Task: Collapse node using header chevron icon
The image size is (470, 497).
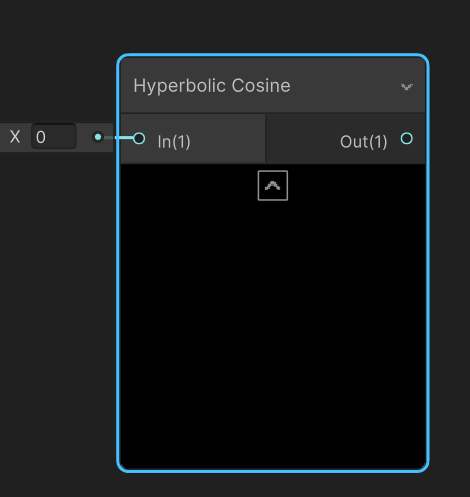Action: 407,87
